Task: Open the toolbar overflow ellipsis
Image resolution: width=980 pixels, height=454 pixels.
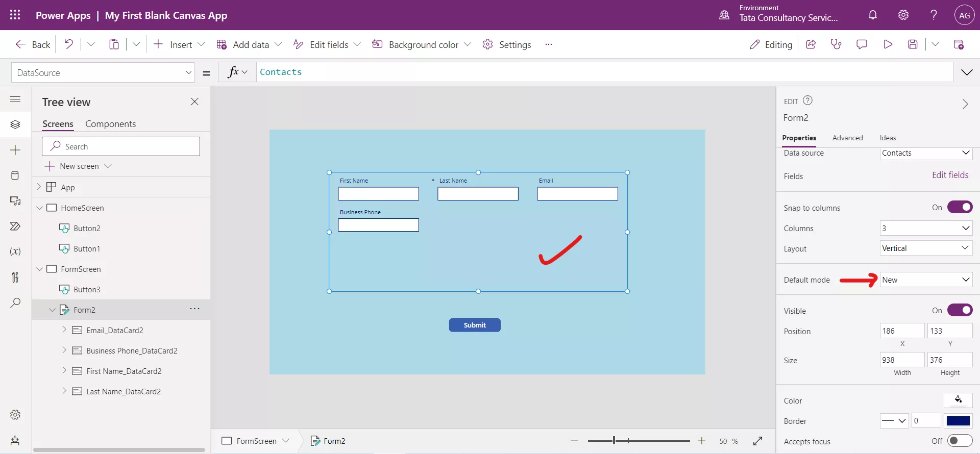Action: pos(549,44)
